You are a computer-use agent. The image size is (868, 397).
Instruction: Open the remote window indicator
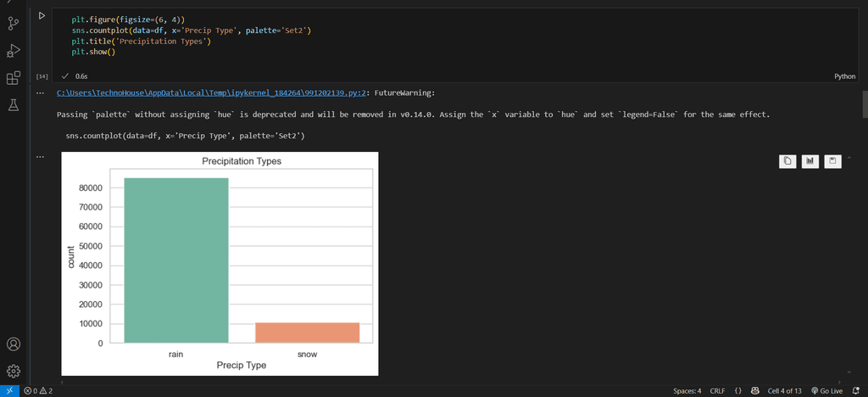9,391
